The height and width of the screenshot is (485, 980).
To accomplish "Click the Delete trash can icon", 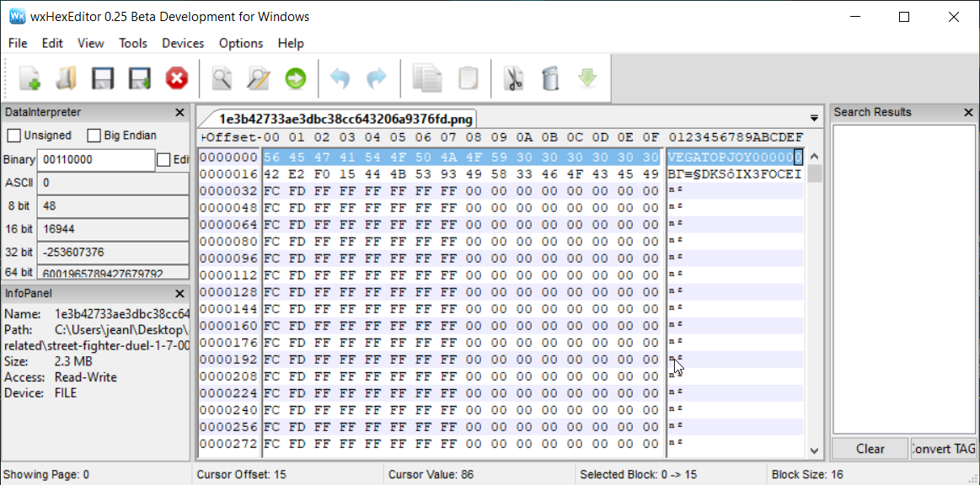I will [x=550, y=78].
